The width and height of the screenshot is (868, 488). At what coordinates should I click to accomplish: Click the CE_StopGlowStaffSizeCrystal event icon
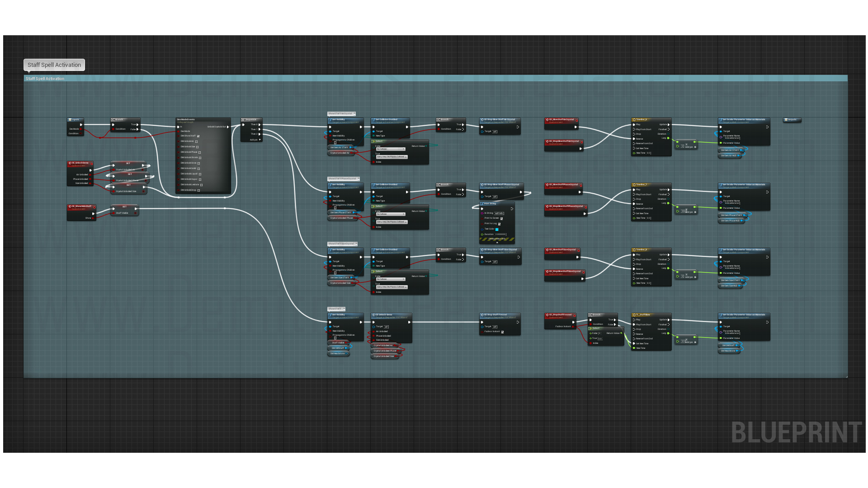click(547, 272)
